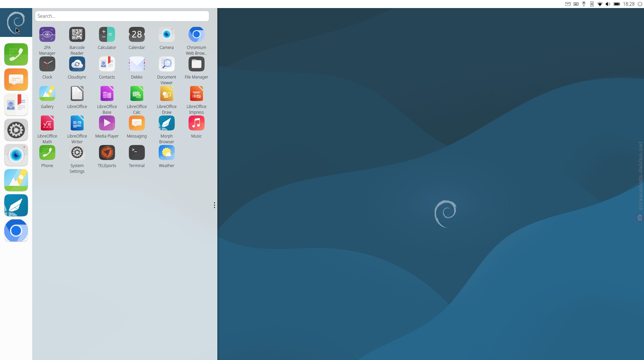Launch LibreOffice Math
This screenshot has height=360, width=644.
pos(47,123)
